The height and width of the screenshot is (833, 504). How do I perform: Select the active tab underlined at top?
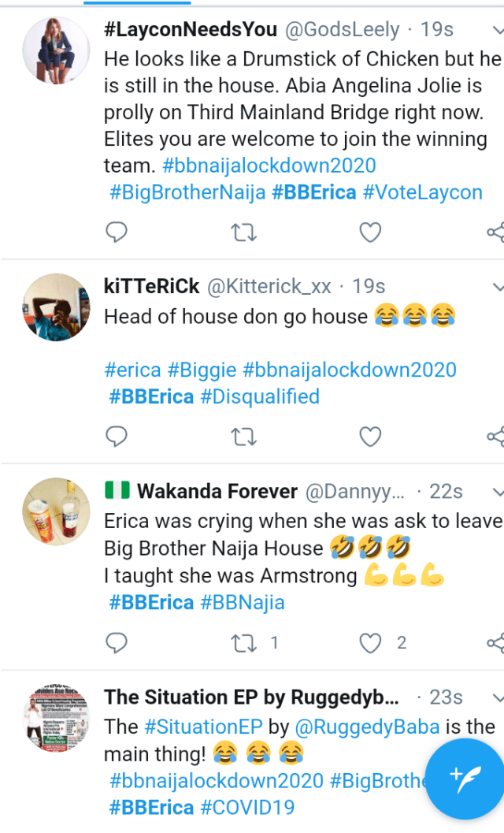pos(137,2)
